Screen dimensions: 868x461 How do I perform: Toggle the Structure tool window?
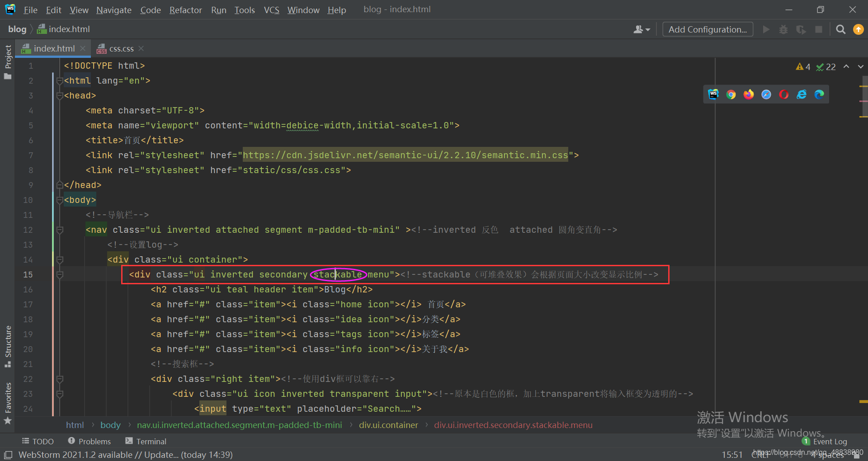click(8, 346)
